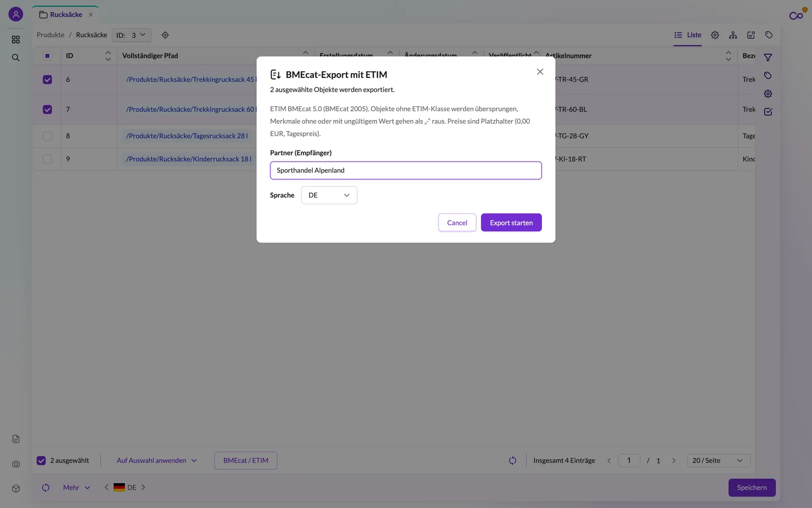812x508 pixels.
Task: Click 'Vollständiger Pfad' column header
Action: pos(150,56)
